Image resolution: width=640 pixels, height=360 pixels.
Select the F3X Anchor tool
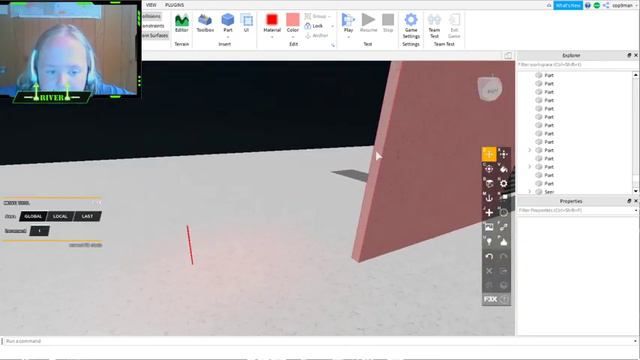coord(489,198)
